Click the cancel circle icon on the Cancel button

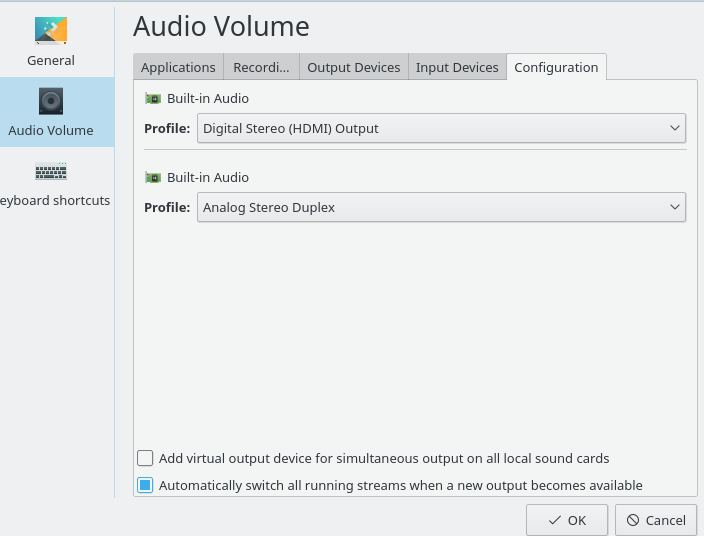tap(632, 520)
